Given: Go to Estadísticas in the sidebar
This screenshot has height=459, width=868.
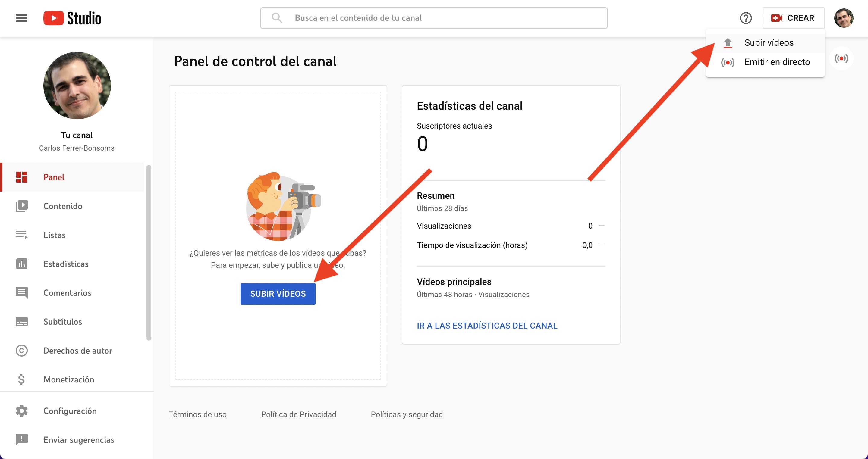Looking at the screenshot, I should tap(66, 264).
